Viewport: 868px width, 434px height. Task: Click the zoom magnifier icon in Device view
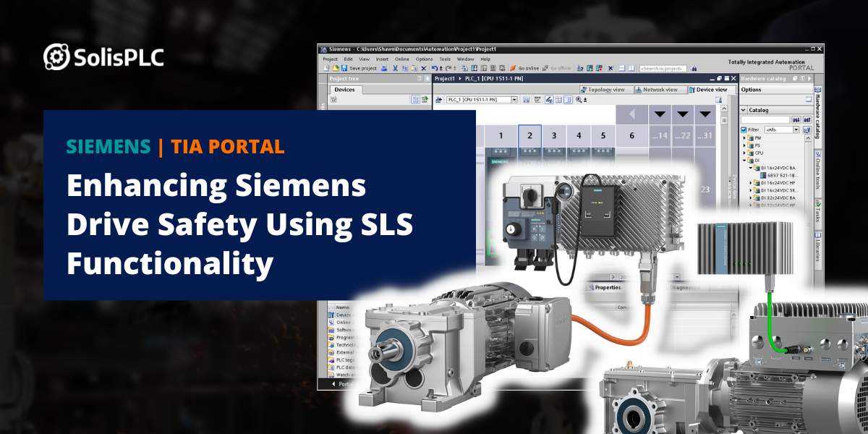tap(579, 99)
